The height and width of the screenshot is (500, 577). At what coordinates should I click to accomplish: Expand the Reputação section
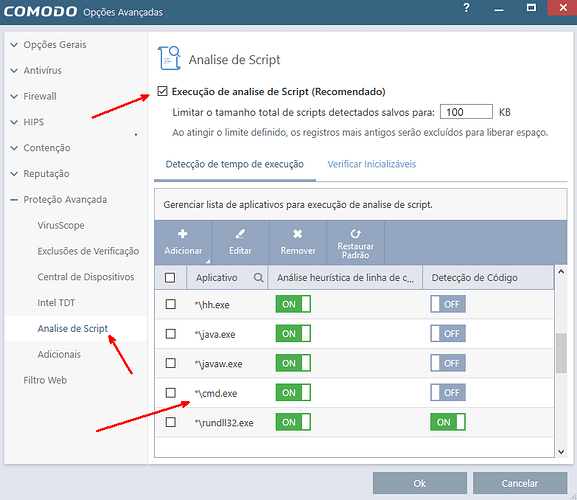coord(14,174)
